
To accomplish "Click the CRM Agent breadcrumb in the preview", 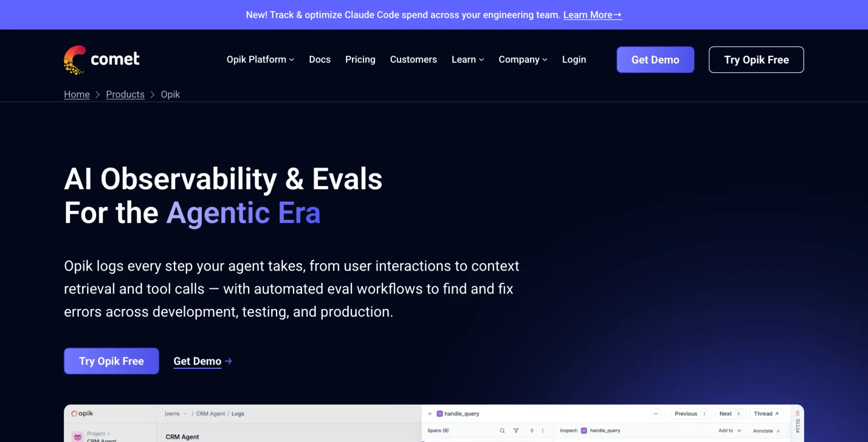I will coord(210,414).
